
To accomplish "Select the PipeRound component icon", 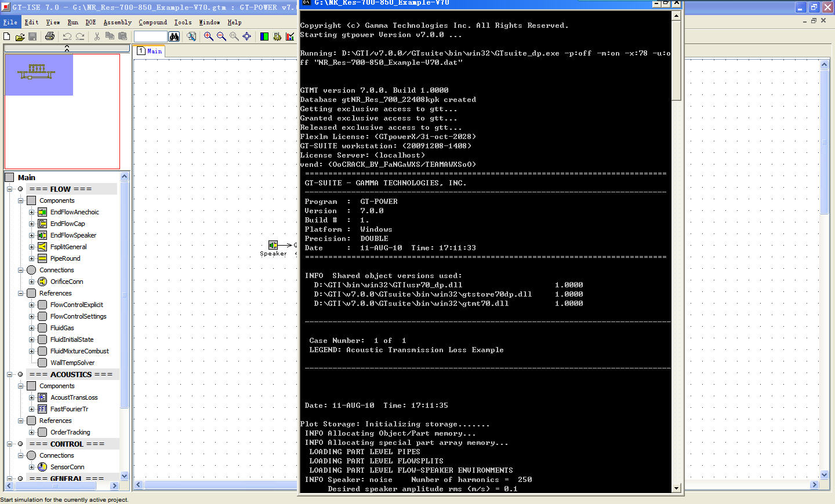I will tap(42, 258).
